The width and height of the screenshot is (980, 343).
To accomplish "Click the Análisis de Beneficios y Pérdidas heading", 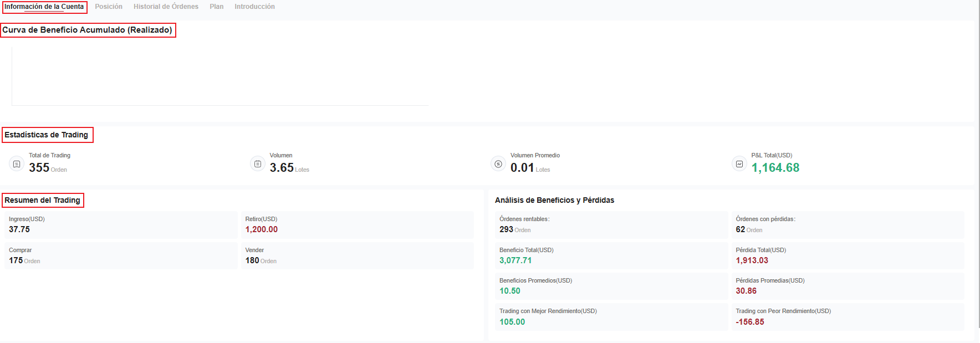I will (554, 200).
